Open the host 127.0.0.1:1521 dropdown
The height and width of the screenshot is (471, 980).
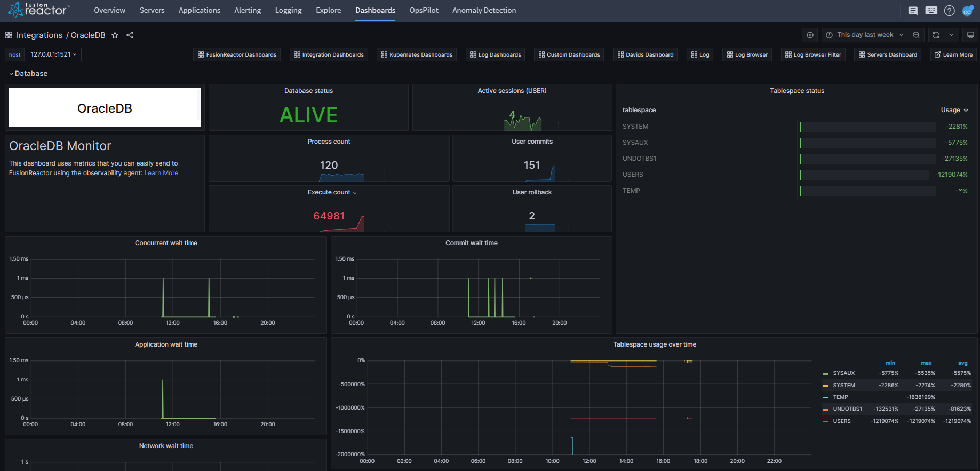tap(54, 54)
